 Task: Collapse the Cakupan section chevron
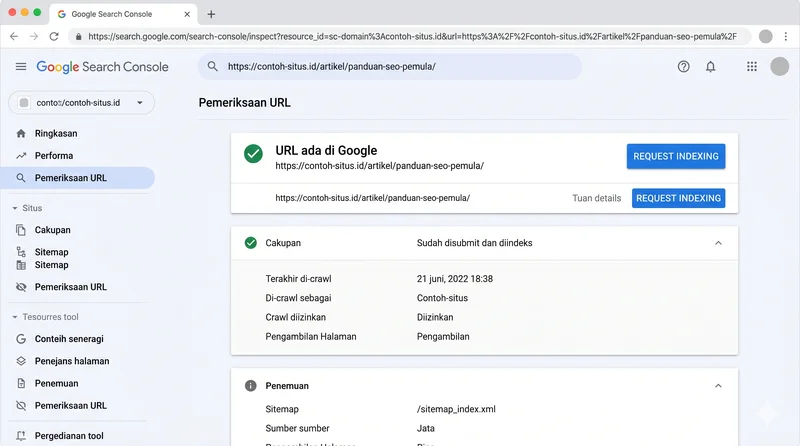718,243
